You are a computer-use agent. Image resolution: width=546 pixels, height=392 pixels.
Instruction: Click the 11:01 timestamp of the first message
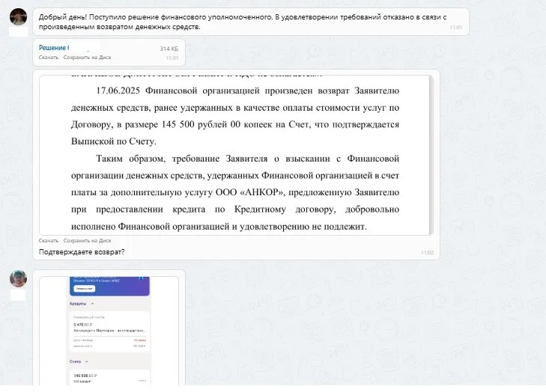[x=456, y=27]
